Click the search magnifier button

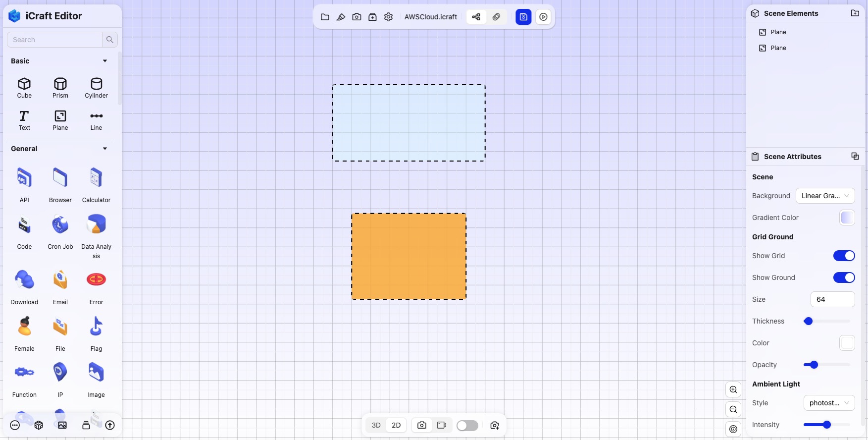coord(110,40)
